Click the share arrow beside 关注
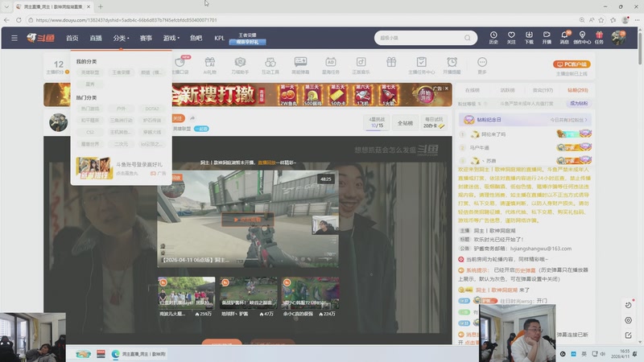 [x=192, y=118]
